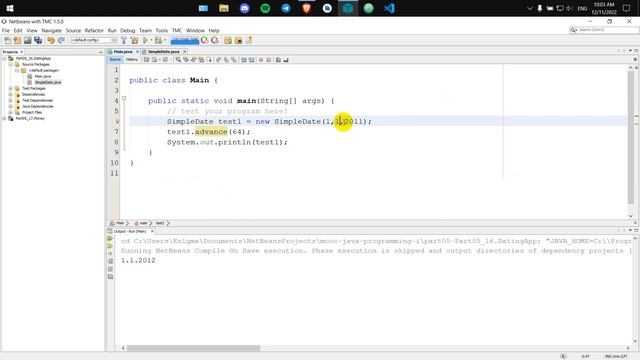The image size is (640, 360).
Task: Switch to the SimpleDate.java editor tab
Action: click(x=163, y=52)
